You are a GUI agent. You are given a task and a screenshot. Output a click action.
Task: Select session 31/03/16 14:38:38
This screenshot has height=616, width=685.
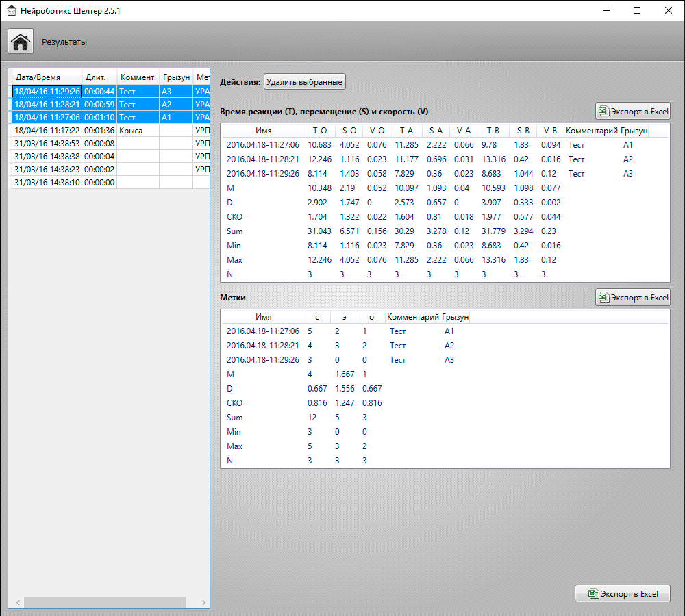(110, 156)
